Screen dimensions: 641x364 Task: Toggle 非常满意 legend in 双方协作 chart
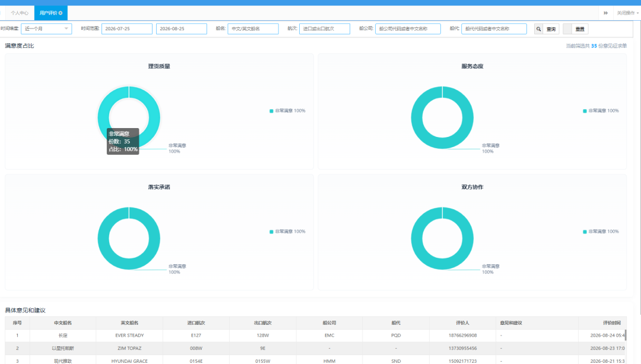[x=601, y=232]
